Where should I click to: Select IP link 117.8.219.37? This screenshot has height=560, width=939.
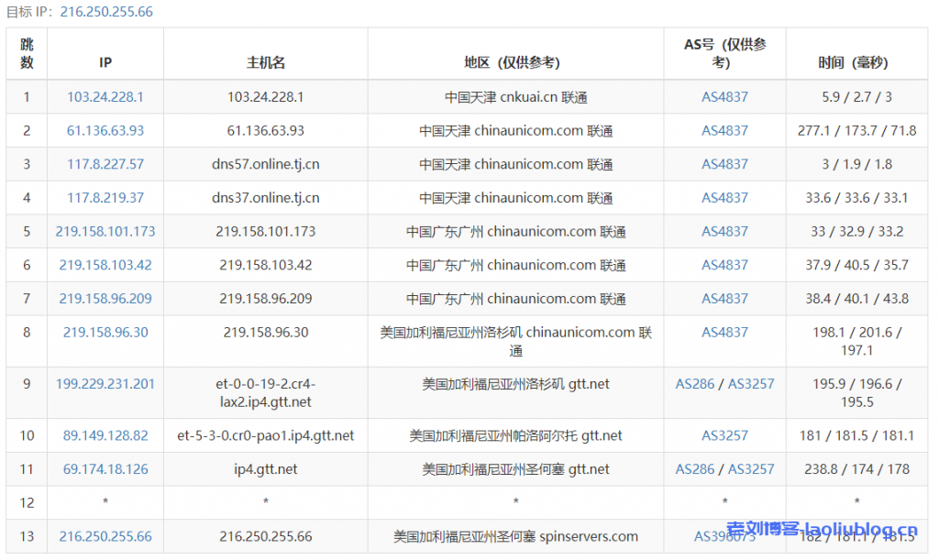(x=105, y=198)
